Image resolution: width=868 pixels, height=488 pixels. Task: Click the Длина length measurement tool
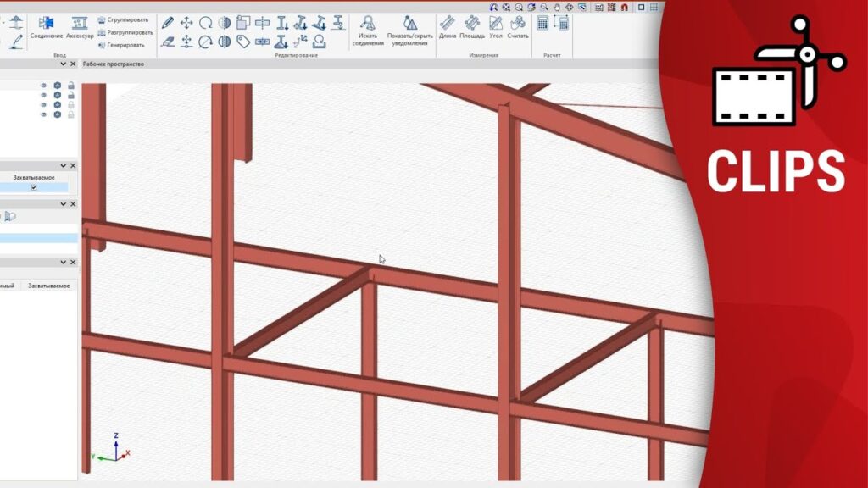coord(447,27)
